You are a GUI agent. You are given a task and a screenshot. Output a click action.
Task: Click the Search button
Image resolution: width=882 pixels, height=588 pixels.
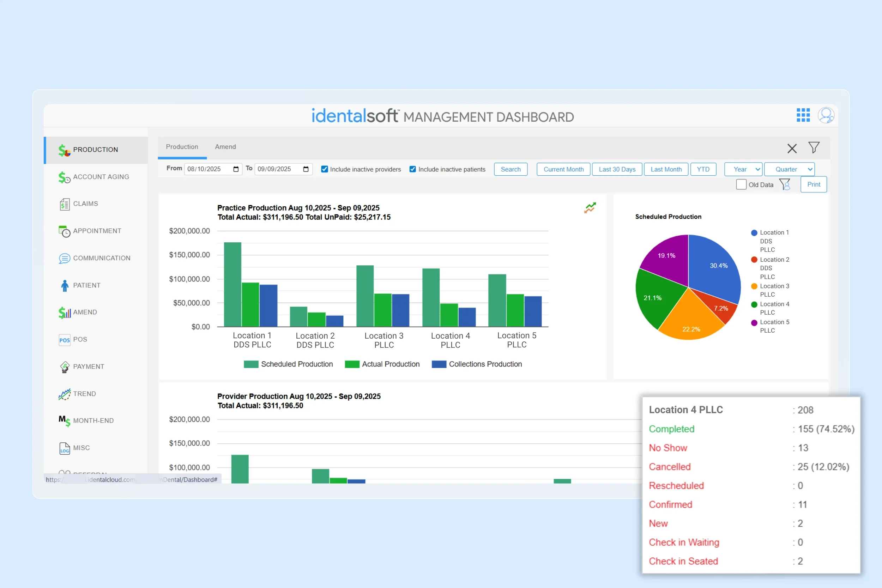[x=511, y=169]
